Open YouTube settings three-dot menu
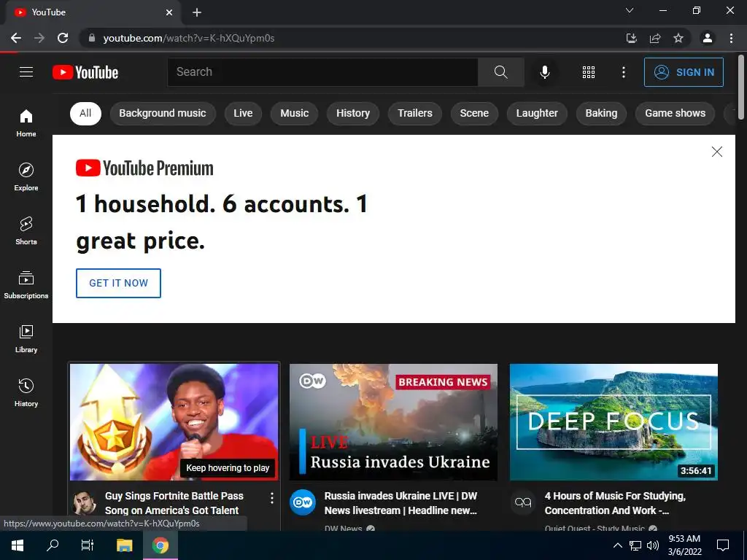The width and height of the screenshot is (747, 560). [623, 72]
